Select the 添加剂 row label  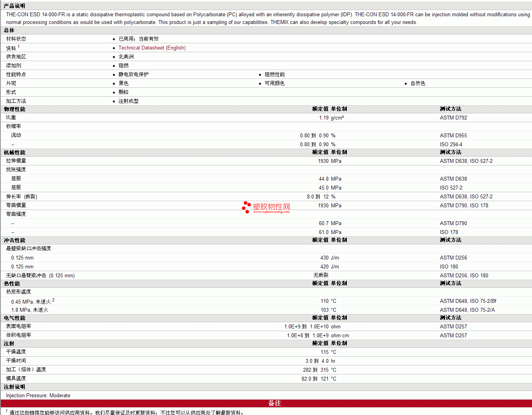14,66
